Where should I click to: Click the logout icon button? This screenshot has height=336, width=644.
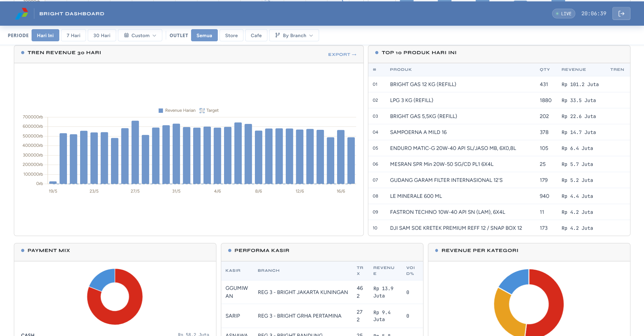click(x=621, y=14)
